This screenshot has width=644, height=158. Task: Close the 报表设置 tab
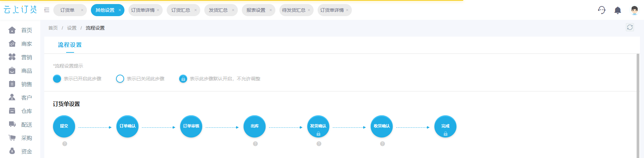click(271, 10)
